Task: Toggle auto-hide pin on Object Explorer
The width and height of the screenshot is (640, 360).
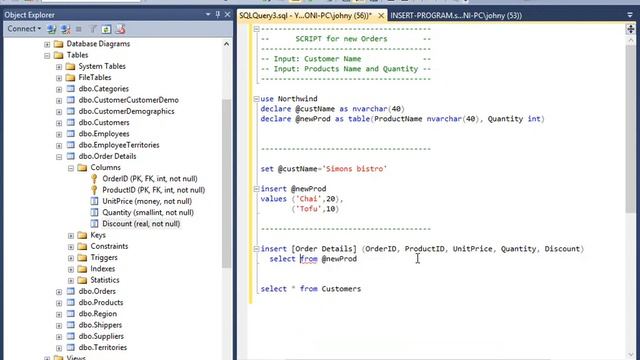Action: pyautogui.click(x=218, y=15)
